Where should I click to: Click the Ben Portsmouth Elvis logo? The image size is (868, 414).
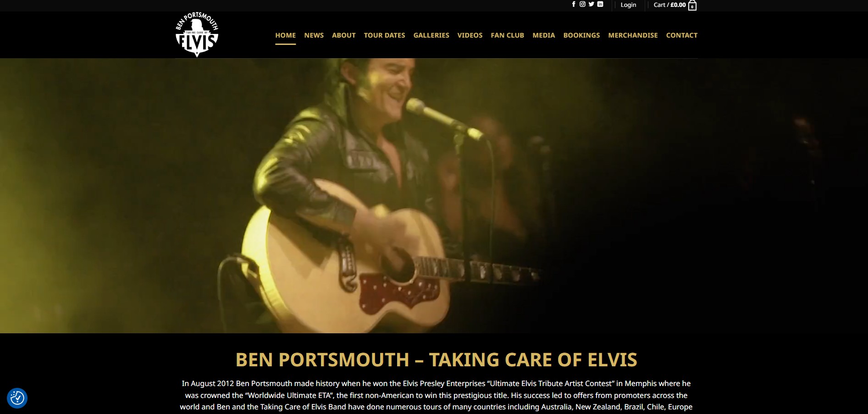pyautogui.click(x=197, y=35)
